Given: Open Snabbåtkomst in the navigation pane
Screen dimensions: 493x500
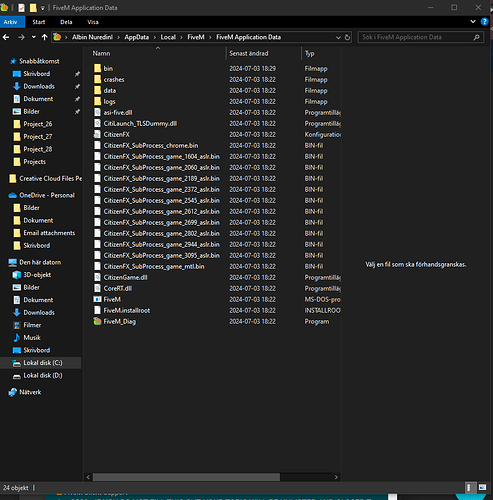Looking at the screenshot, I should [x=39, y=61].
